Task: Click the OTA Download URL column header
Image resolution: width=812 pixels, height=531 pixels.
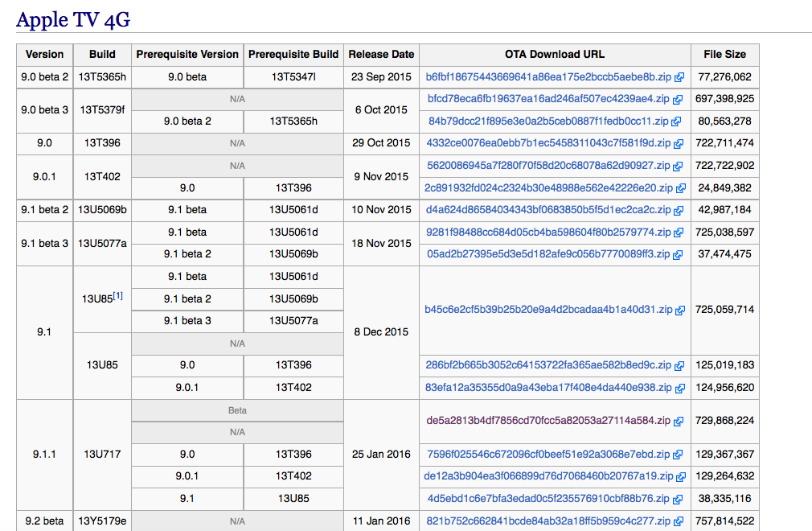Action: 555,55
